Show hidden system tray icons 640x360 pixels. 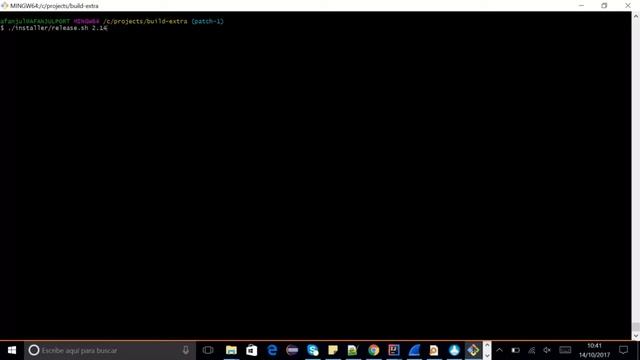coord(500,350)
